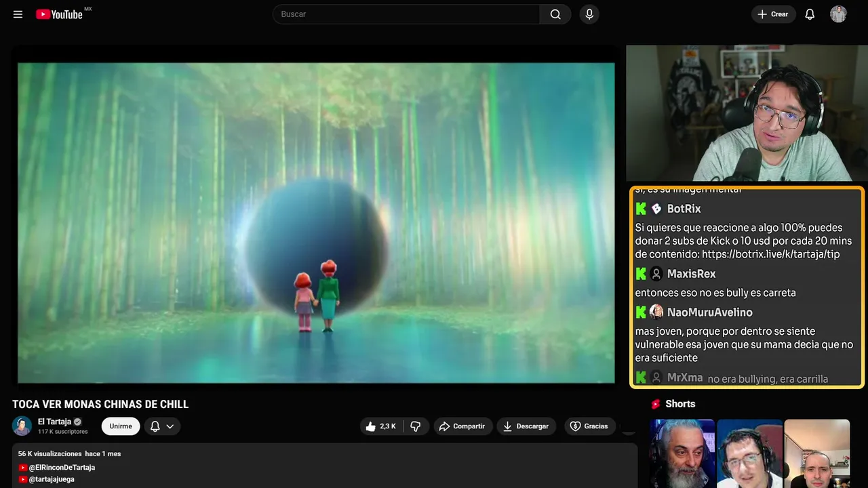Open the notifications bell in the header
This screenshot has width=868, height=488.
click(810, 14)
